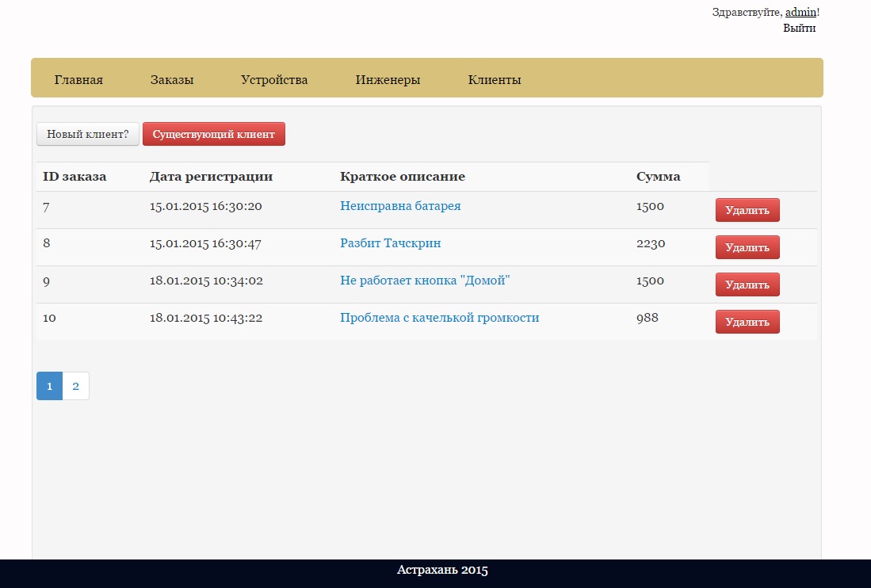Click the Сумма column header
Viewport: 871px width, 588px height.
point(659,177)
